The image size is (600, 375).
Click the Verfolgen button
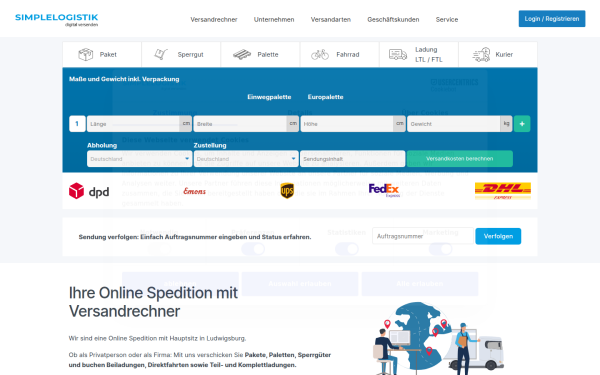[x=498, y=236]
